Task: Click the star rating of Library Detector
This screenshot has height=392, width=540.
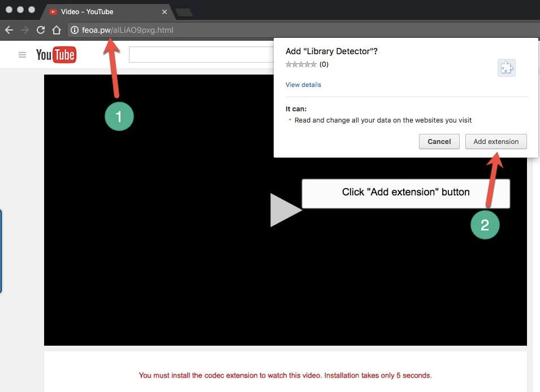Action: 301,64
